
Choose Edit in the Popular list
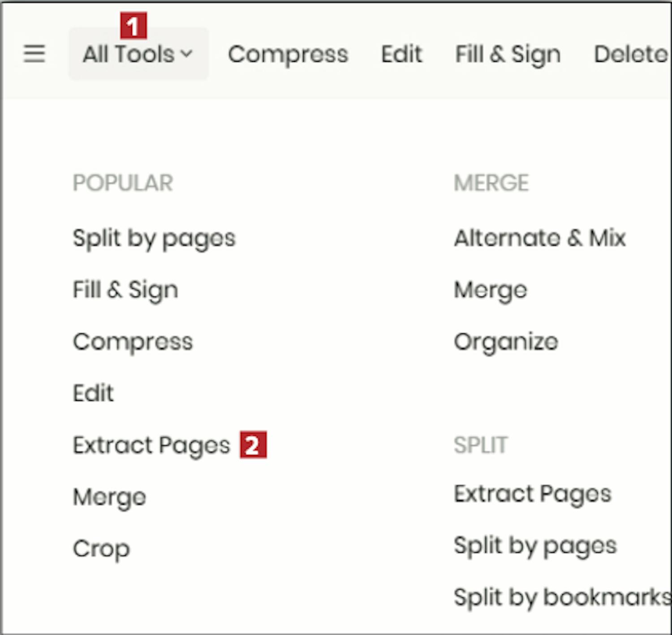(x=93, y=393)
